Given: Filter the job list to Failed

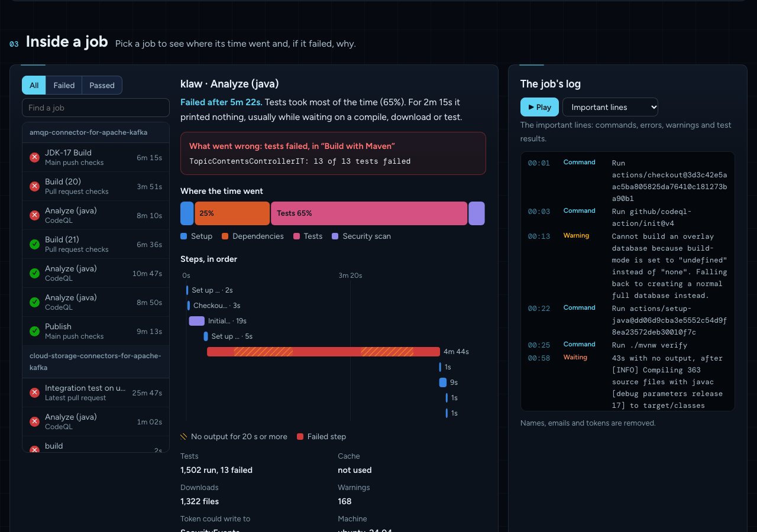Looking at the screenshot, I should click(64, 85).
